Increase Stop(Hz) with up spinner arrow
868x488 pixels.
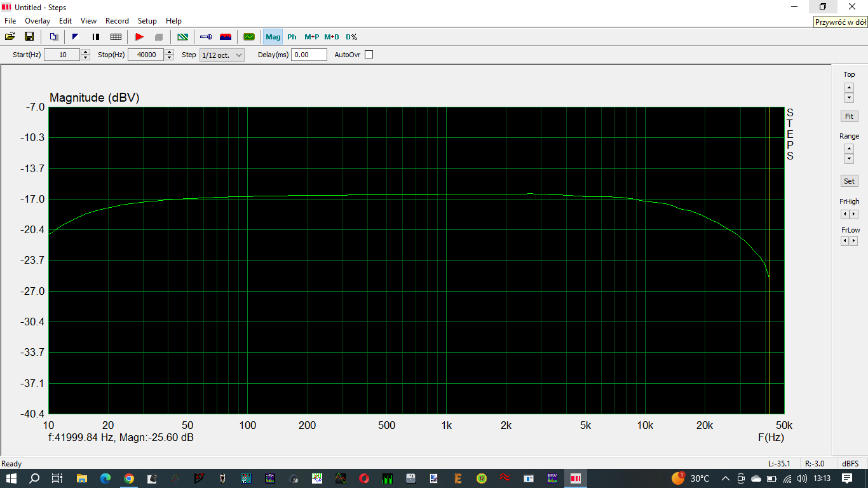tap(169, 52)
